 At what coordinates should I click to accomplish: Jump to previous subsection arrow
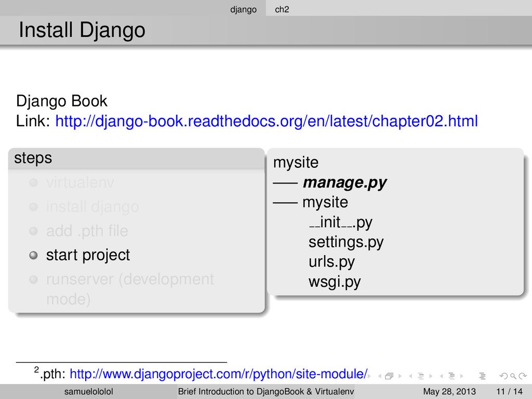point(410,376)
